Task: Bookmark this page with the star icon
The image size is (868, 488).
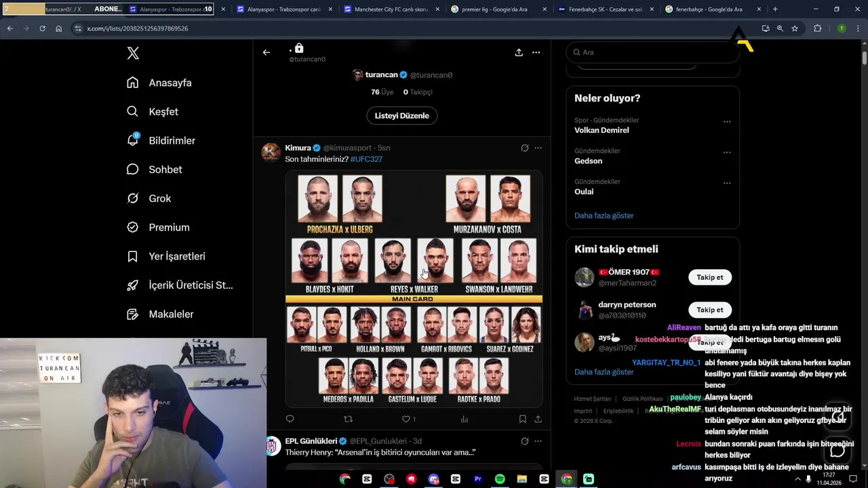Action: [795, 28]
